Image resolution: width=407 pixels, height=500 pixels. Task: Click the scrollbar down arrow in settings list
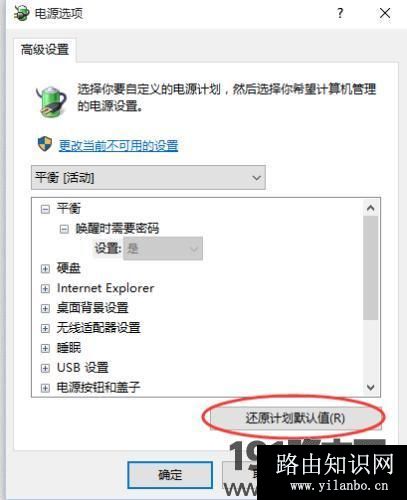371,387
